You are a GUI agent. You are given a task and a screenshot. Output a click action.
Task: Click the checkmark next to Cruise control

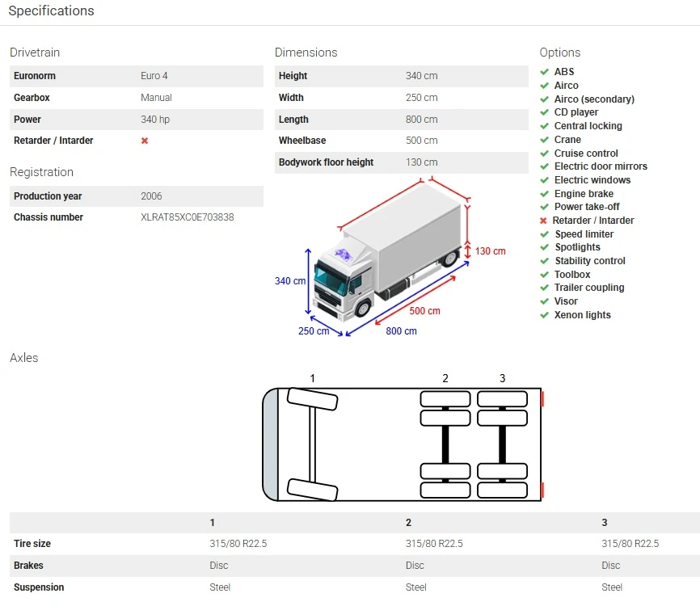(544, 154)
